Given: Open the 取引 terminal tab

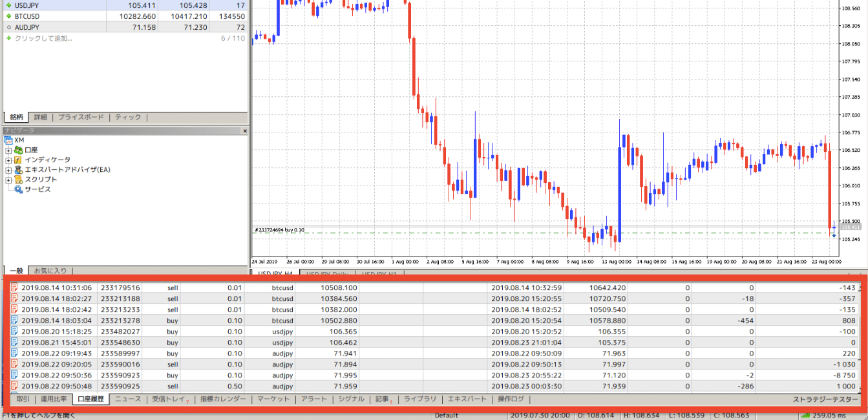Looking at the screenshot, I should (x=23, y=399).
